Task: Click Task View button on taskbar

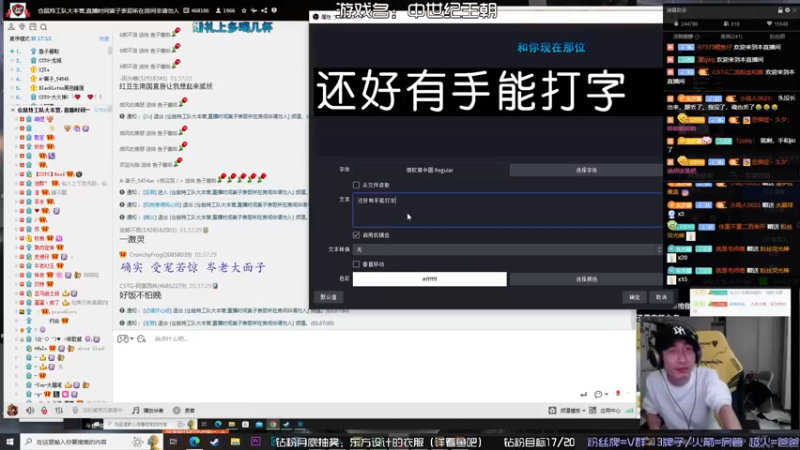Action: tap(173, 441)
